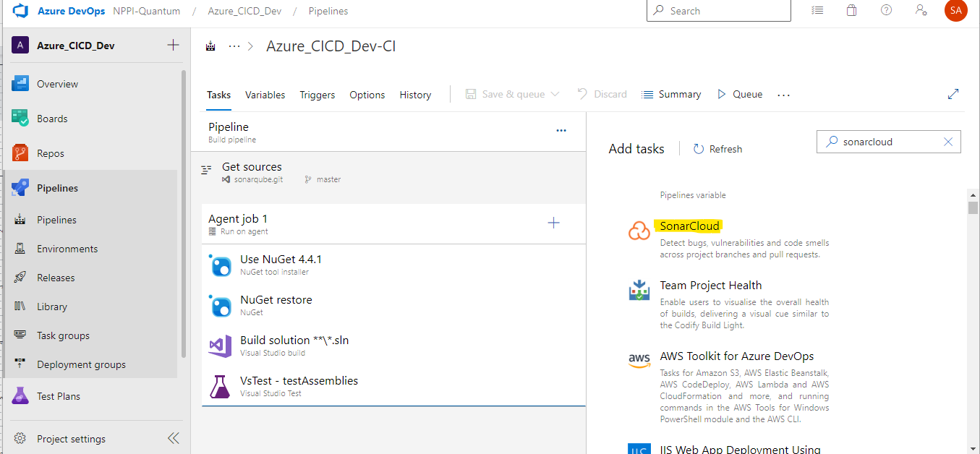The width and height of the screenshot is (980, 454).
Task: Add a task to Agent job 1
Action: pos(553,223)
